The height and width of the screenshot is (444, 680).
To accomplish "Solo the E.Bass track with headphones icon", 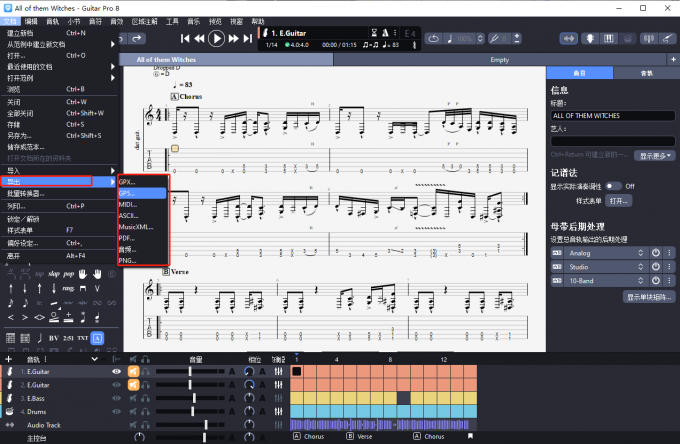I will [x=144, y=397].
